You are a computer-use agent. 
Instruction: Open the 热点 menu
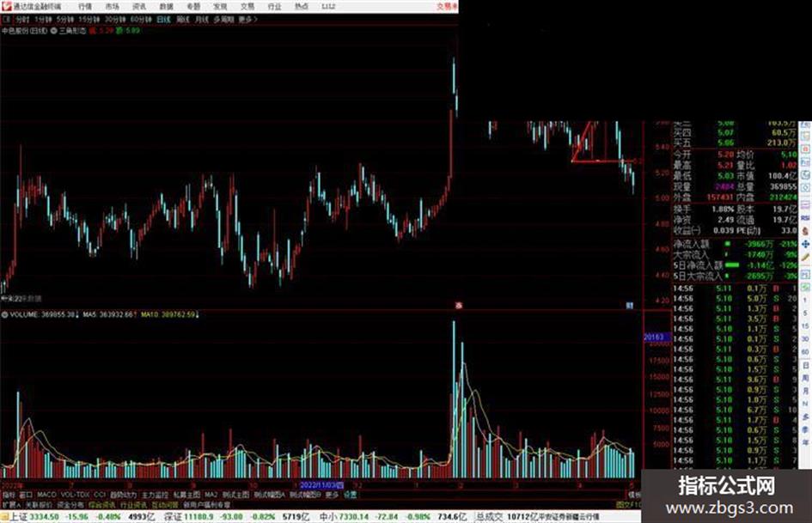(x=302, y=6)
